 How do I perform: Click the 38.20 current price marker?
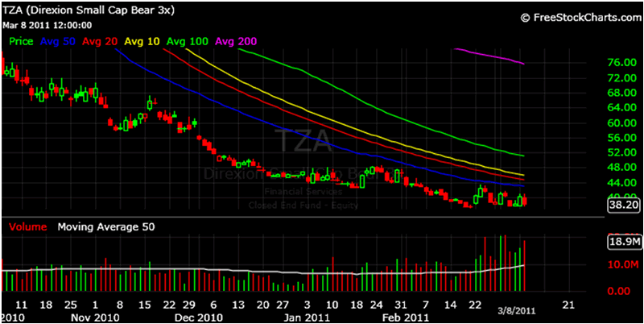(623, 206)
